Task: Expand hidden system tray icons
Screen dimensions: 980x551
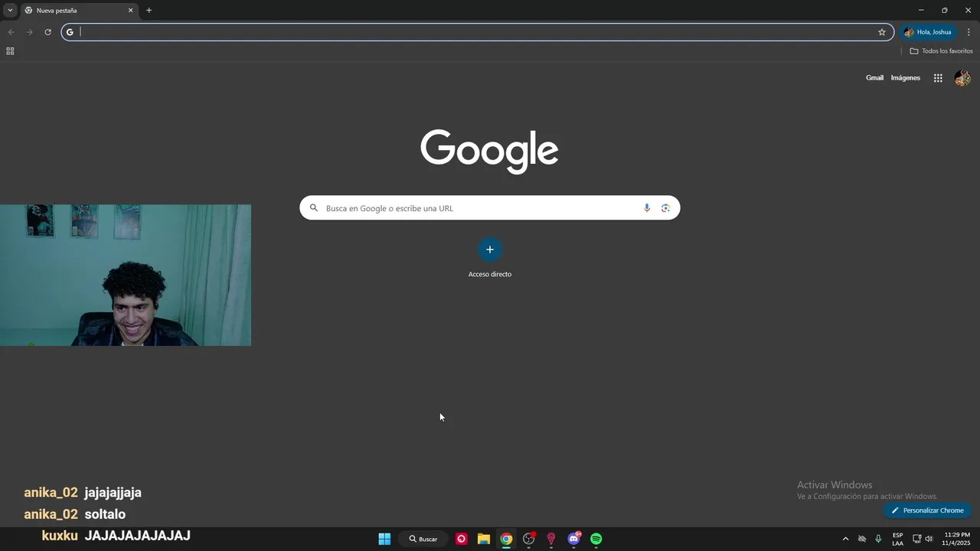Action: pos(845,539)
